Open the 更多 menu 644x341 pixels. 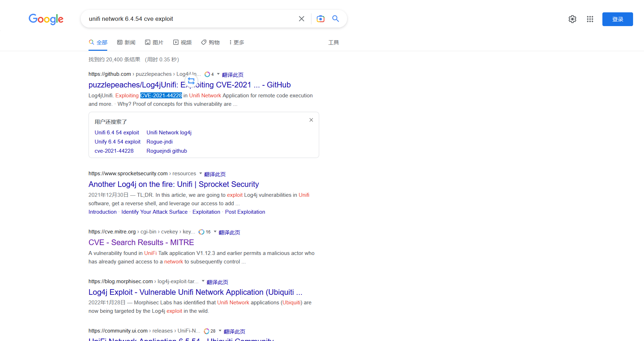237,42
